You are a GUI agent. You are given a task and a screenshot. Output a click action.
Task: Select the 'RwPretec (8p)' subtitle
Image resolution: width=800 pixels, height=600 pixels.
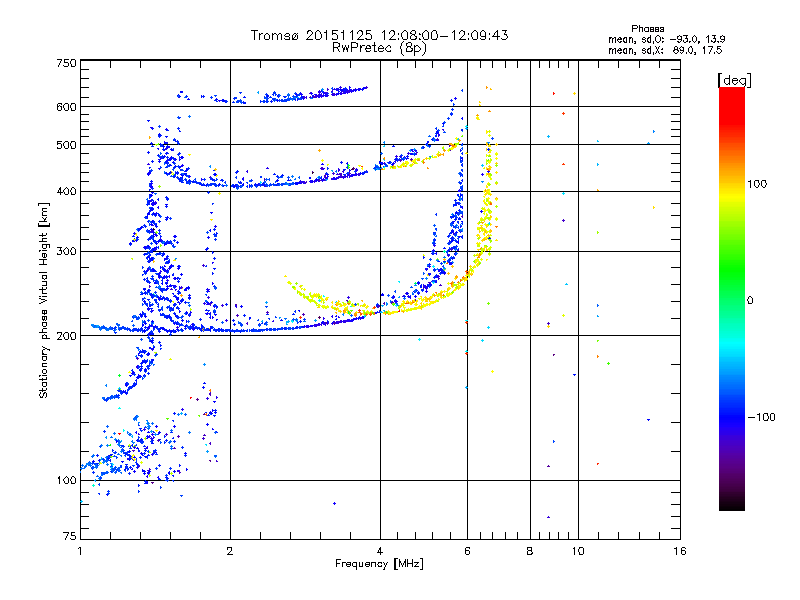pyautogui.click(x=379, y=48)
